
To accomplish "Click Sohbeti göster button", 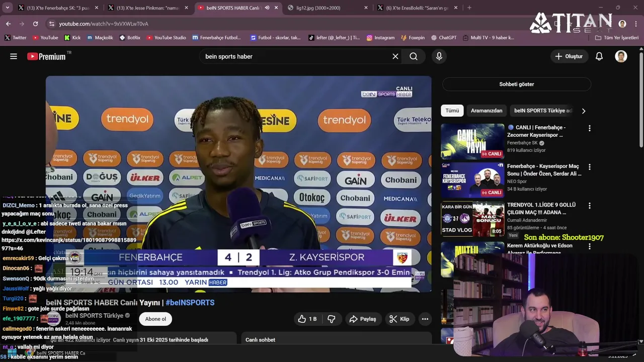I will tap(516, 84).
